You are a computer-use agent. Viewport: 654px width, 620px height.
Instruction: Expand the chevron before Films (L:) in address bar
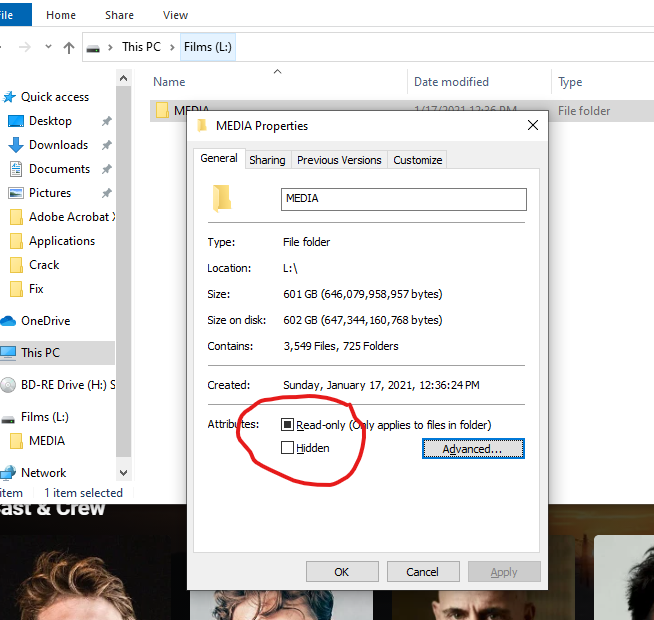172,47
